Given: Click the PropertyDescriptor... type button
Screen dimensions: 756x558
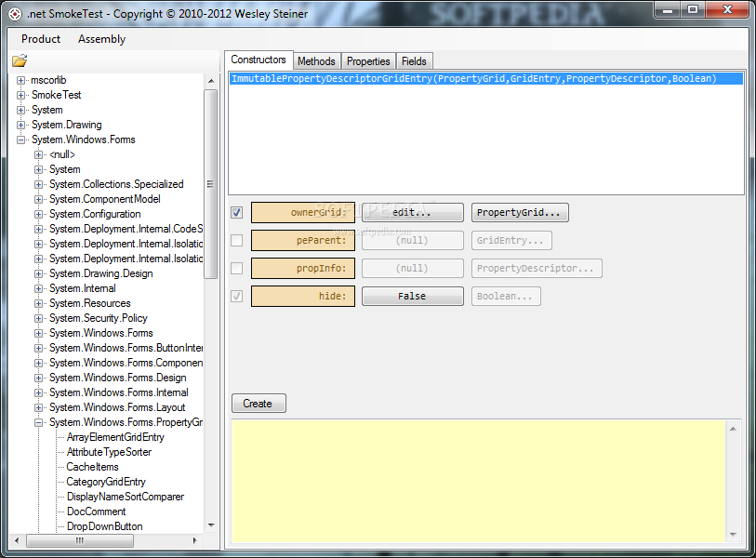Looking at the screenshot, I should click(x=537, y=268).
